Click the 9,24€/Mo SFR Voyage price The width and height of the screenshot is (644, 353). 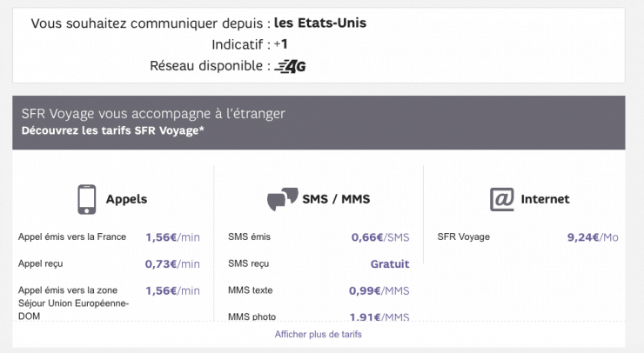pyautogui.click(x=593, y=237)
